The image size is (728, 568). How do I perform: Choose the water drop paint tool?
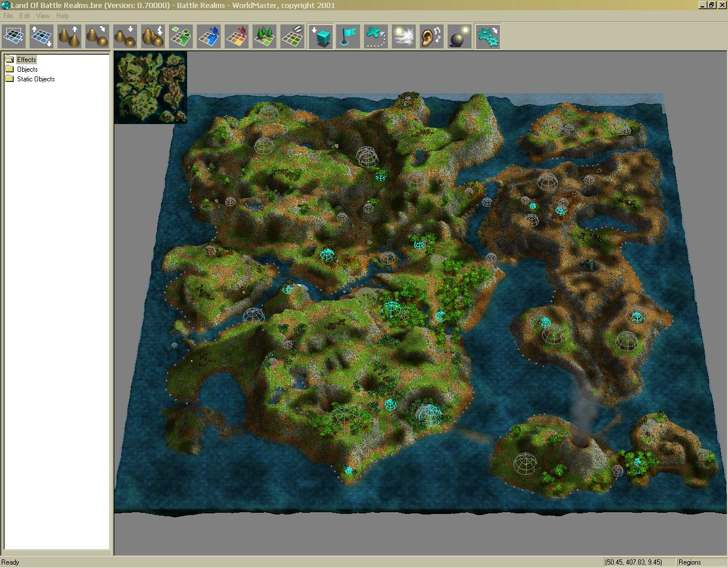coord(209,36)
